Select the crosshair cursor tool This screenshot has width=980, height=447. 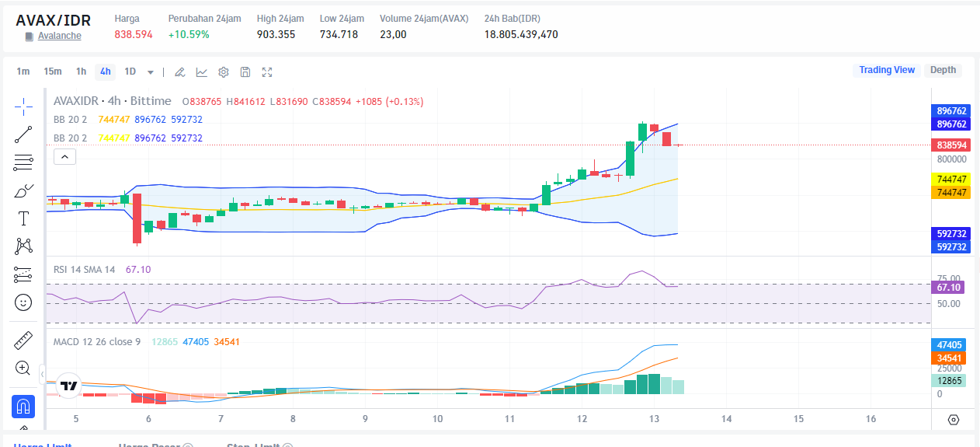click(x=23, y=107)
